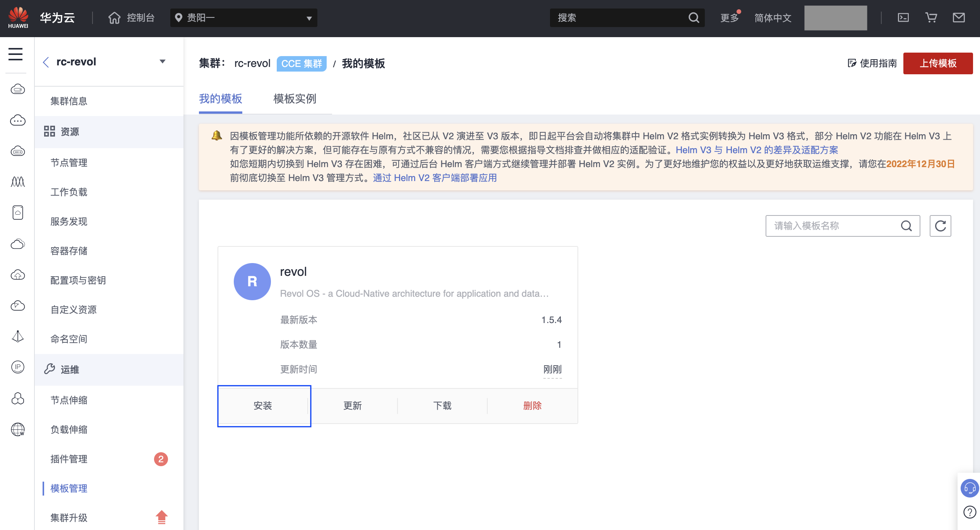Click the auto scaling wave sidebar icon

[18, 181]
